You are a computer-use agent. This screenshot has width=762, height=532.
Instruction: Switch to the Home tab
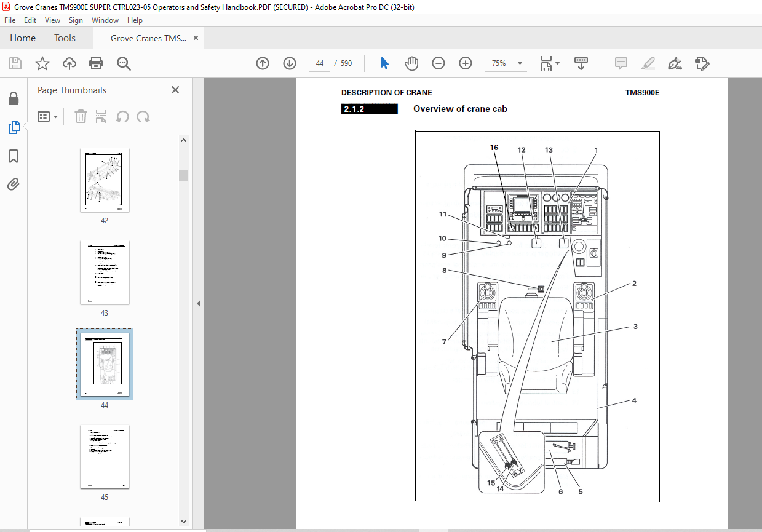point(23,38)
